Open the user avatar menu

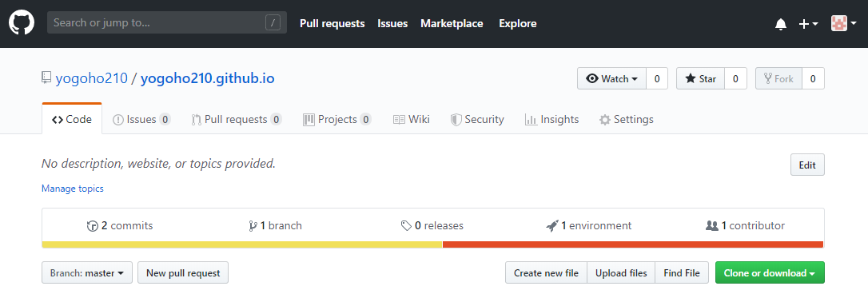pos(844,23)
